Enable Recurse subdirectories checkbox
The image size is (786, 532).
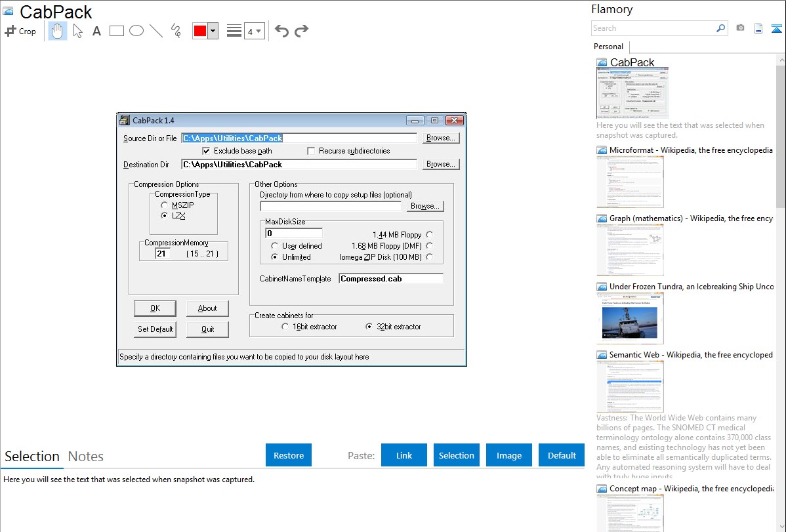click(311, 151)
